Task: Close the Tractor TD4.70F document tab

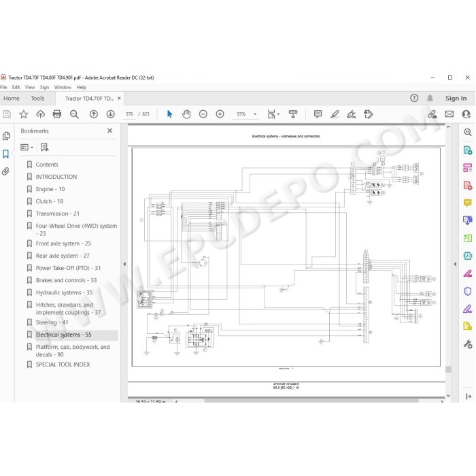Action: 119,99
